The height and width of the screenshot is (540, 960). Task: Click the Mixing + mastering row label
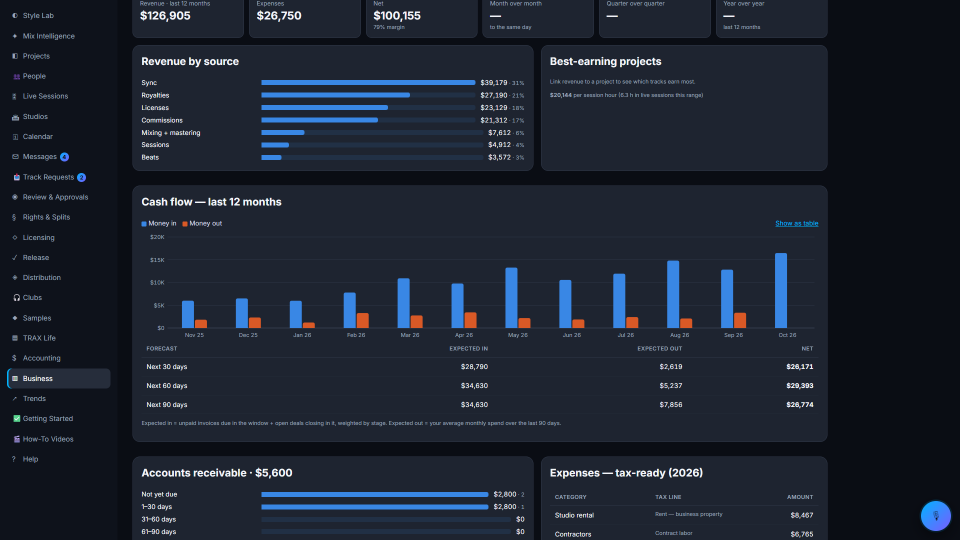[171, 133]
